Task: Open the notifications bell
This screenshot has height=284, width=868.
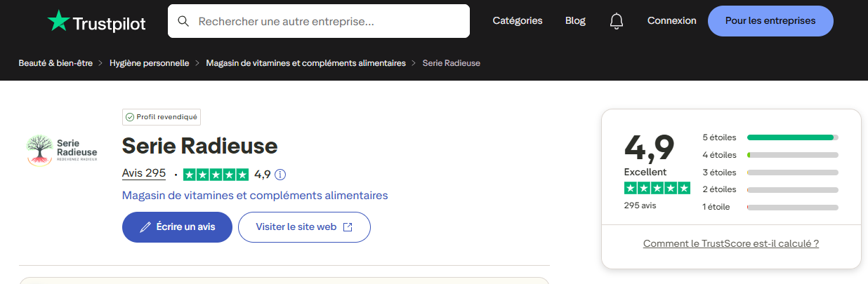Action: click(x=617, y=21)
